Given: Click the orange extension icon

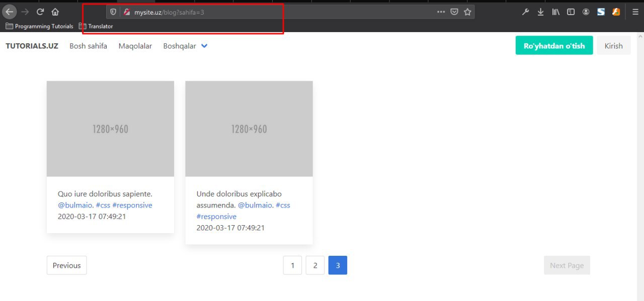Looking at the screenshot, I should [616, 12].
